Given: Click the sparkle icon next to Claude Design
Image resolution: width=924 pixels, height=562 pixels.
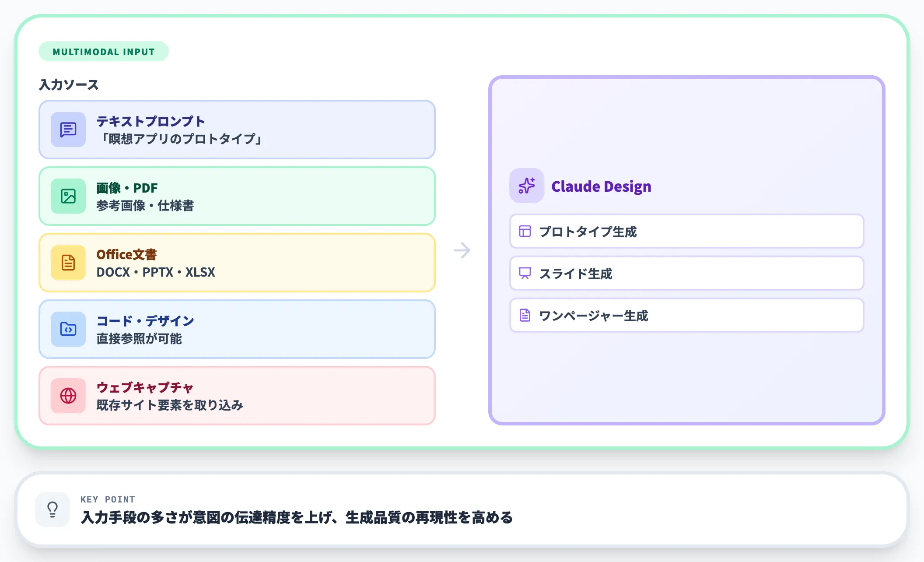Looking at the screenshot, I should pyautogui.click(x=526, y=186).
